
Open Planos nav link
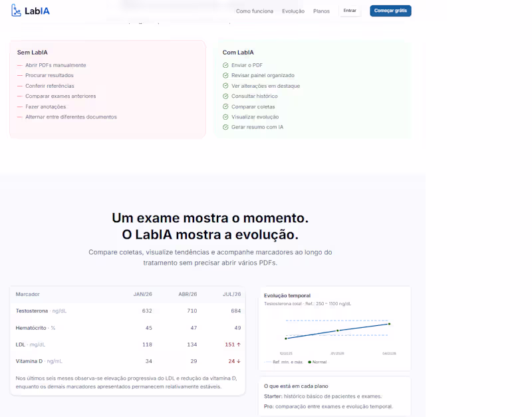click(x=321, y=11)
